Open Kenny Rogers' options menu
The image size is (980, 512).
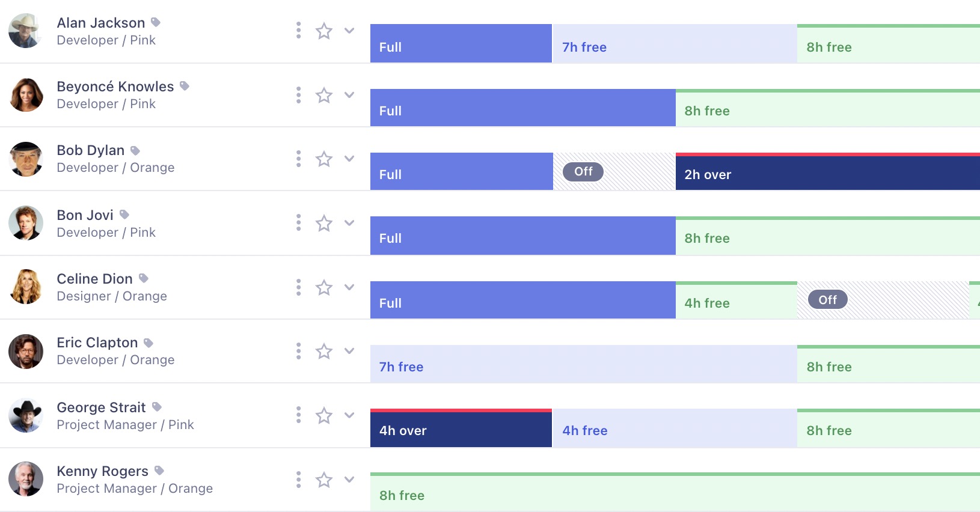click(298, 479)
